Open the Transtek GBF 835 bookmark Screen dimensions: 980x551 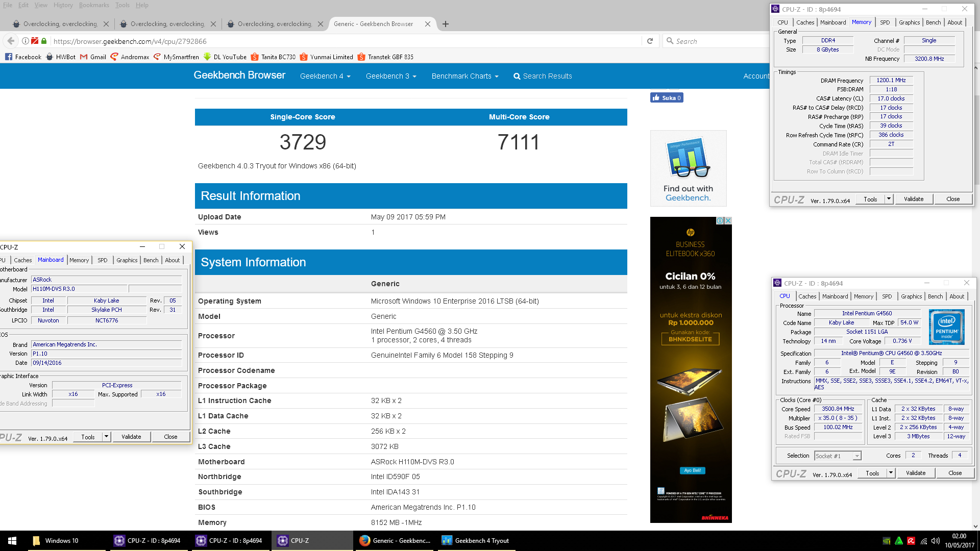[x=385, y=57]
